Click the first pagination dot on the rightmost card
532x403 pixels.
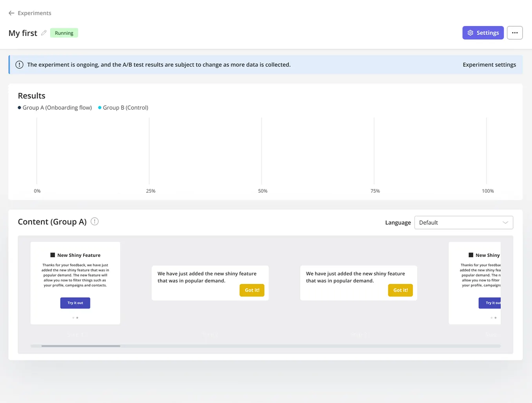pos(492,318)
